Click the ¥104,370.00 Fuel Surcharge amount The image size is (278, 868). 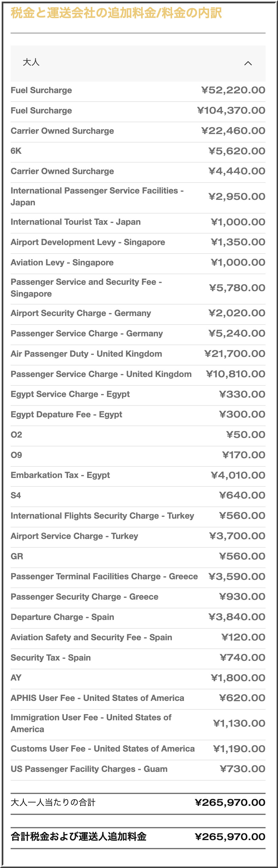[232, 110]
